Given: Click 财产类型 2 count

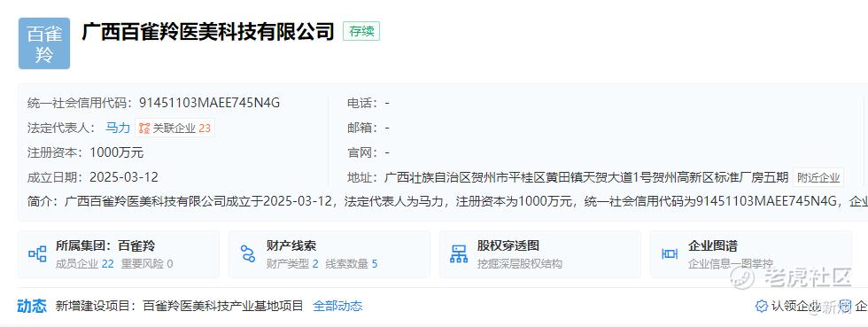Looking at the screenshot, I should (292, 264).
